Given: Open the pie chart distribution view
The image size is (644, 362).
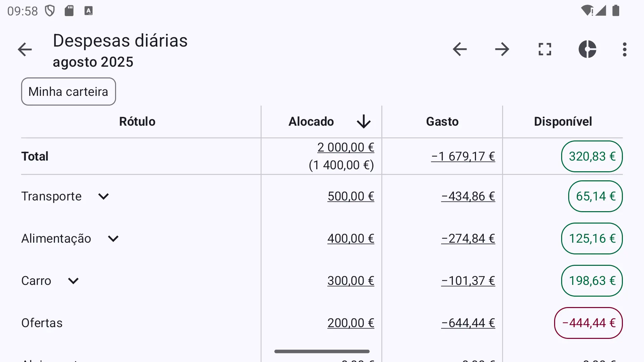Looking at the screenshot, I should (587, 49).
